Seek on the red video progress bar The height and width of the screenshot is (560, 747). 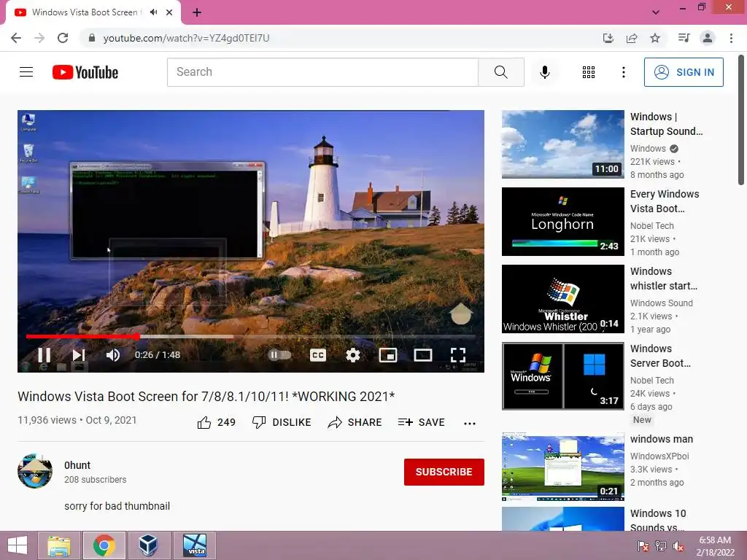click(x=251, y=336)
